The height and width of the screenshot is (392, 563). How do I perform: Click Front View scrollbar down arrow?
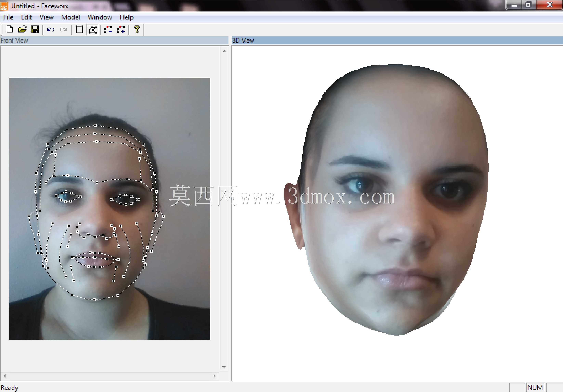point(224,367)
